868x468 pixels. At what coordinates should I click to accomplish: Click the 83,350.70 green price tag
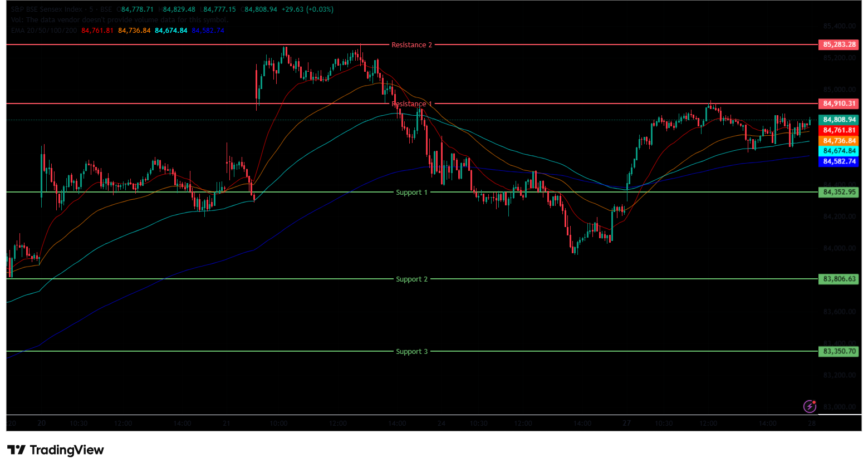pos(838,352)
